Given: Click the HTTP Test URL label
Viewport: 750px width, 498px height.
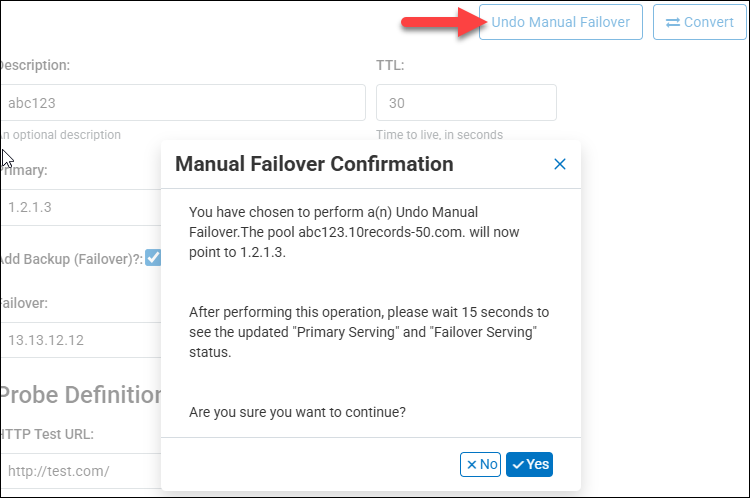Looking at the screenshot, I should pos(52,434).
